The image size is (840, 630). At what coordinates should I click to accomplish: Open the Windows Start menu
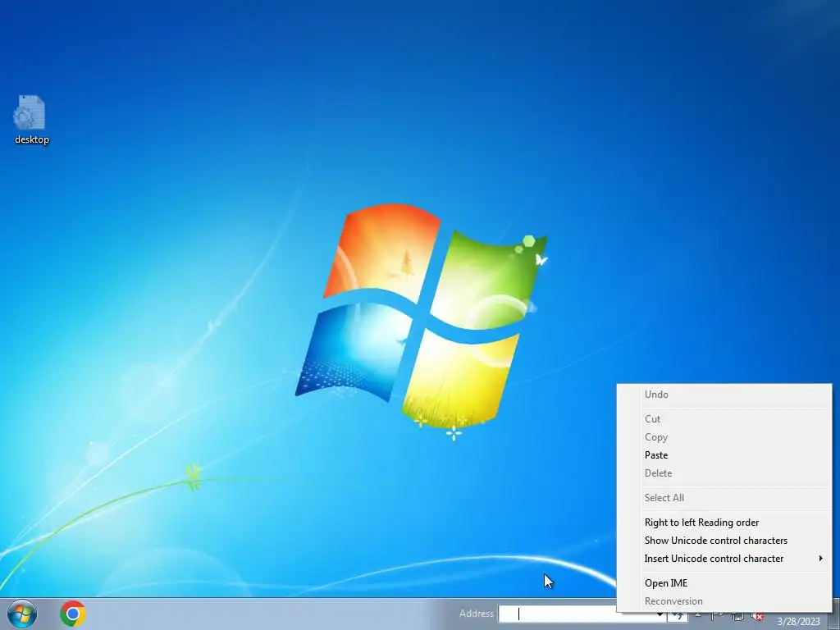click(22, 614)
